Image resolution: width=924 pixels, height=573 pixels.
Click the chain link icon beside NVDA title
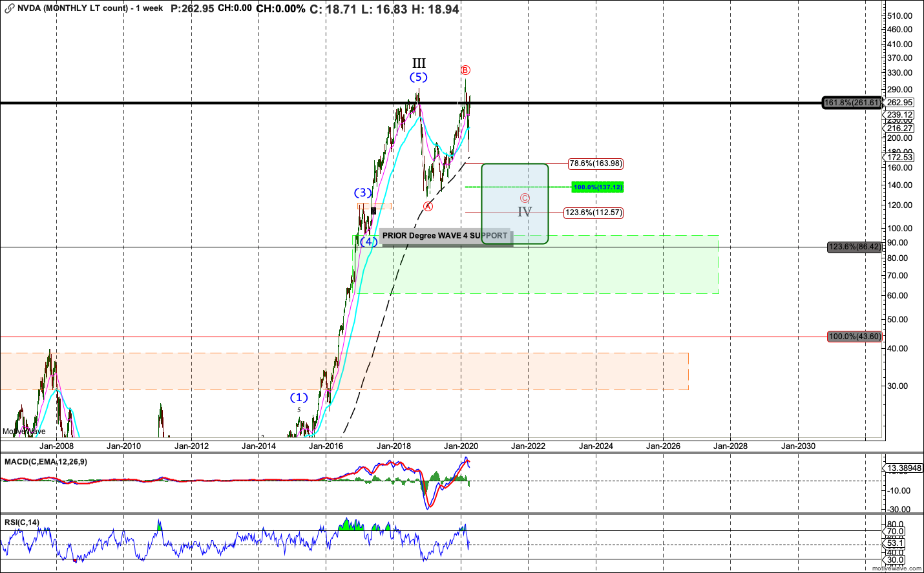coord(9,8)
